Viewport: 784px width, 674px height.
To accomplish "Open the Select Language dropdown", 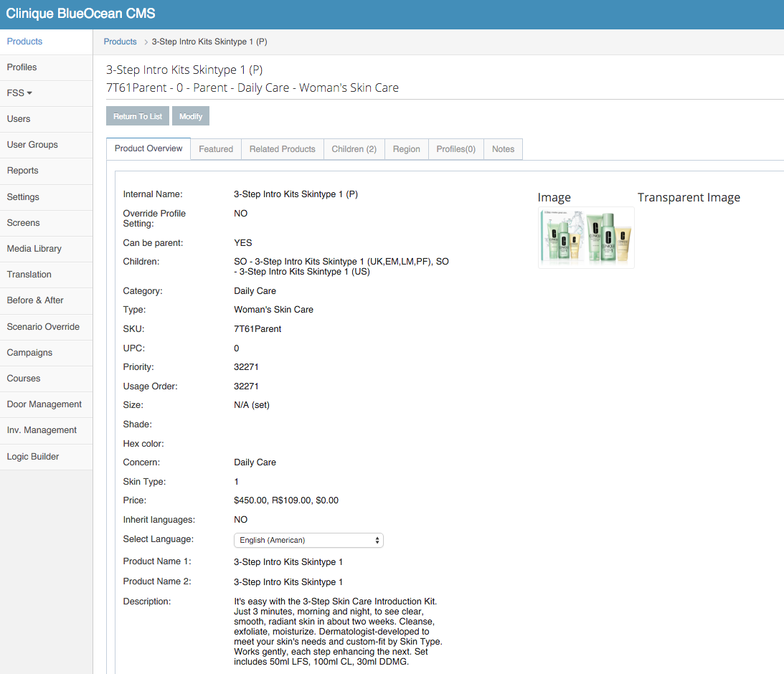I will (308, 540).
